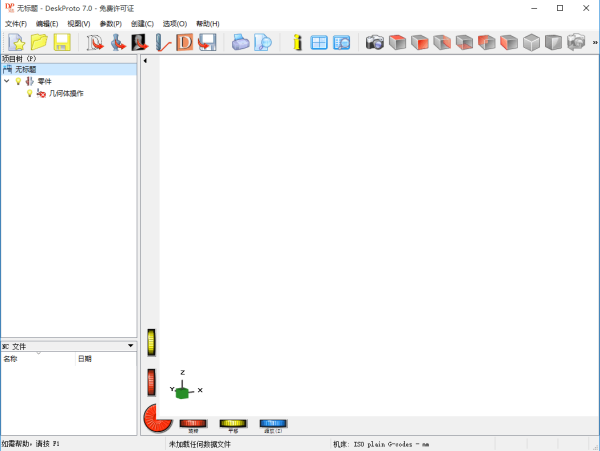Image resolution: width=600 pixels, height=451 pixels.
Task: Click the 日期 column header
Action: [x=84, y=357]
